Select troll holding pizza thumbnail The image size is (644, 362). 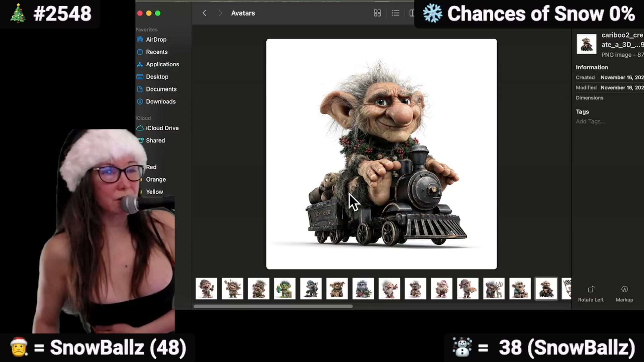pyautogui.click(x=468, y=288)
